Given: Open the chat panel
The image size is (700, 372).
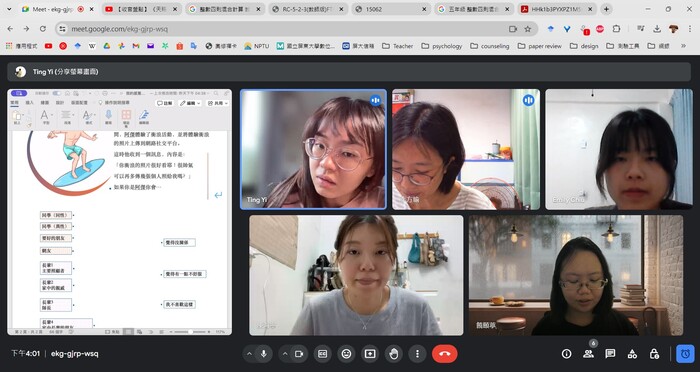Looking at the screenshot, I should pyautogui.click(x=610, y=354).
